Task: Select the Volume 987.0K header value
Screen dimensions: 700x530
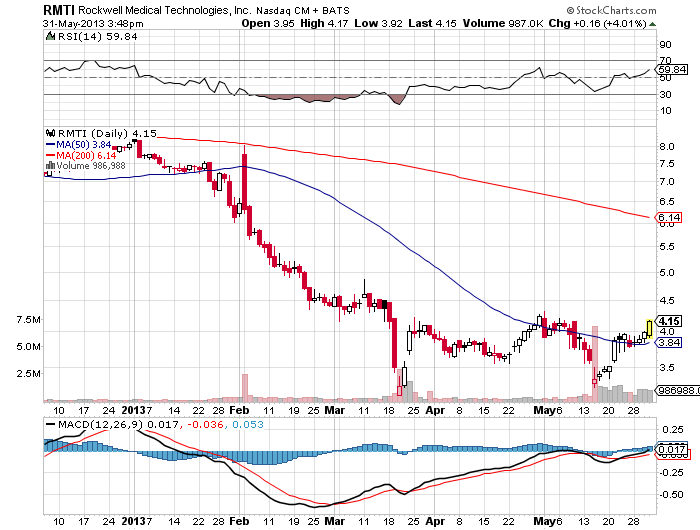Action: 503,23
